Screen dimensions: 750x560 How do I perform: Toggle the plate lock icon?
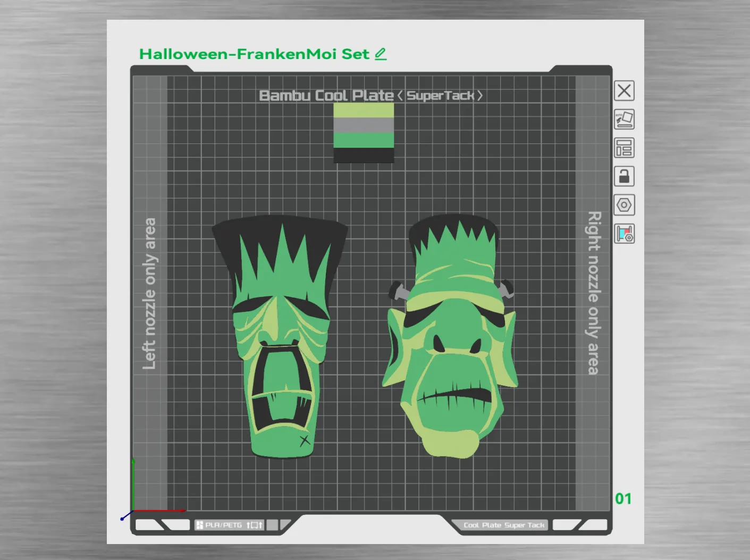[x=624, y=176]
